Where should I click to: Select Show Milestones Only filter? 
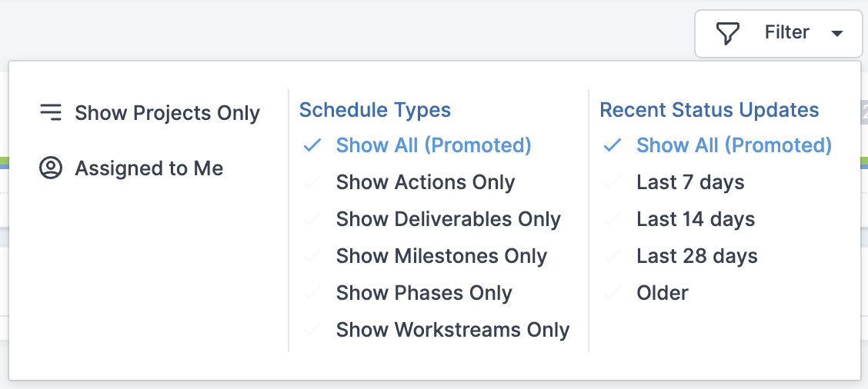441,256
